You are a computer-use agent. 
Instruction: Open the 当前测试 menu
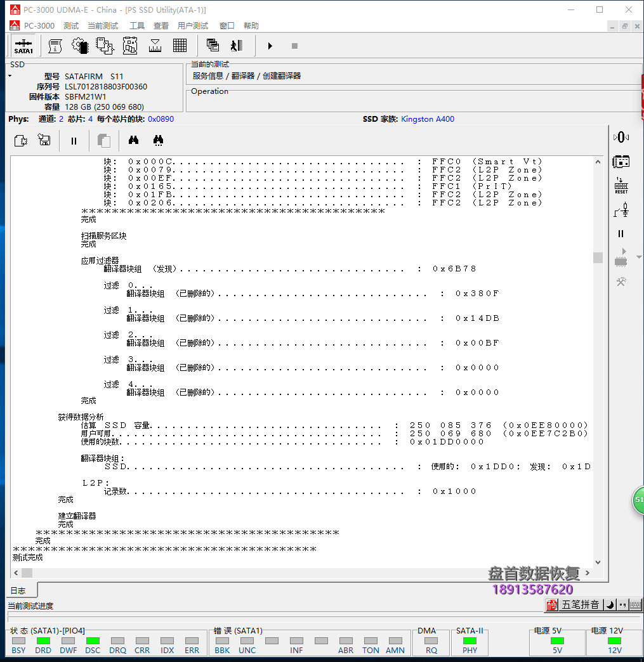coord(103,26)
